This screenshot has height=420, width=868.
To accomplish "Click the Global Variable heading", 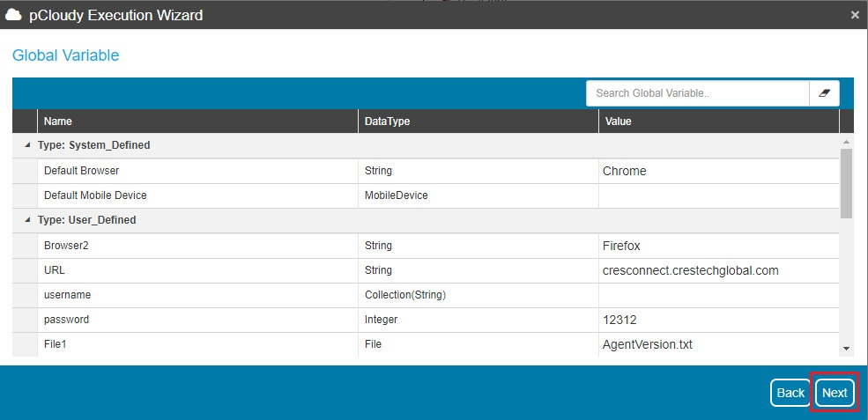I will pyautogui.click(x=66, y=55).
